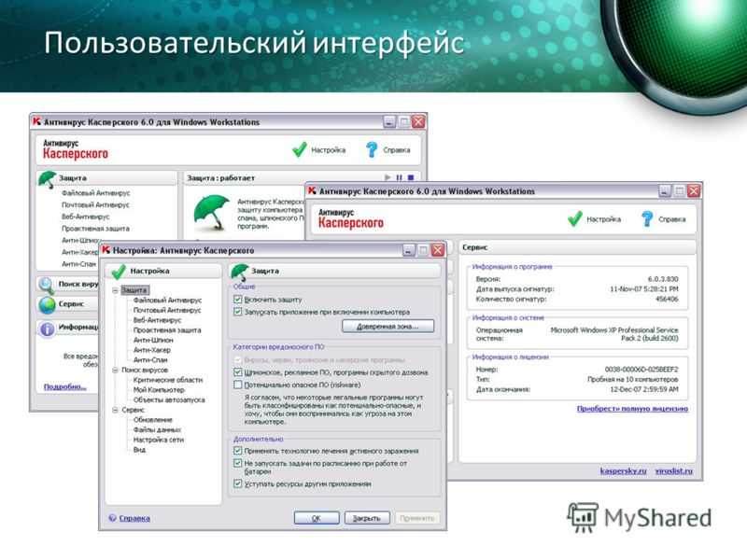This screenshot has height=560, width=747.
Task: Open the Подробно... link in the back-left window
Action: pyautogui.click(x=64, y=386)
